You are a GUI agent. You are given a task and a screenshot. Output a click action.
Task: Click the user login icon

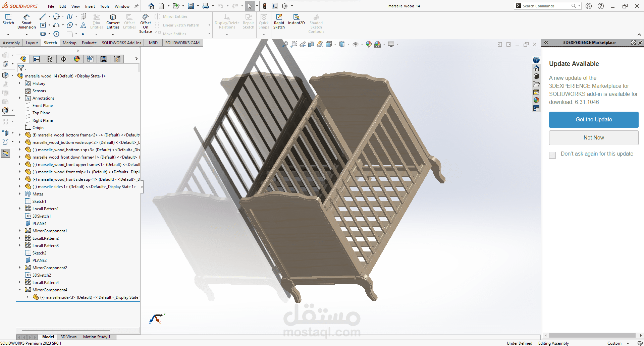click(x=589, y=6)
